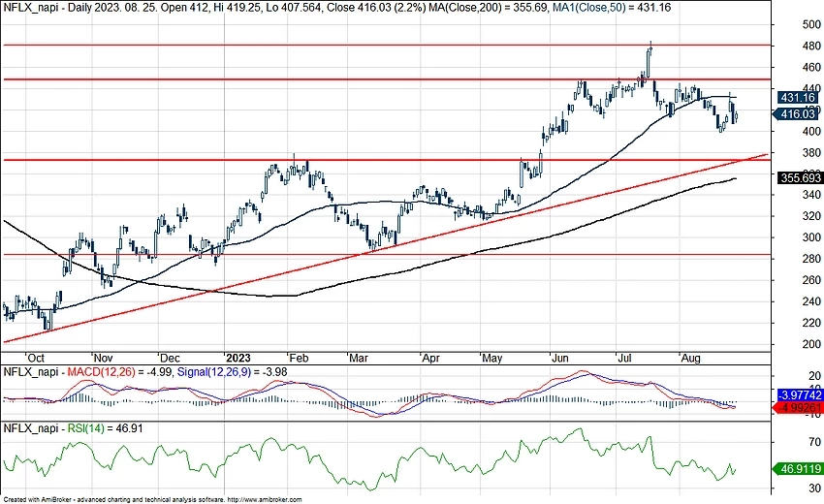The width and height of the screenshot is (824, 504).
Task: Click the 431.16 MA50 value label
Action: (798, 97)
